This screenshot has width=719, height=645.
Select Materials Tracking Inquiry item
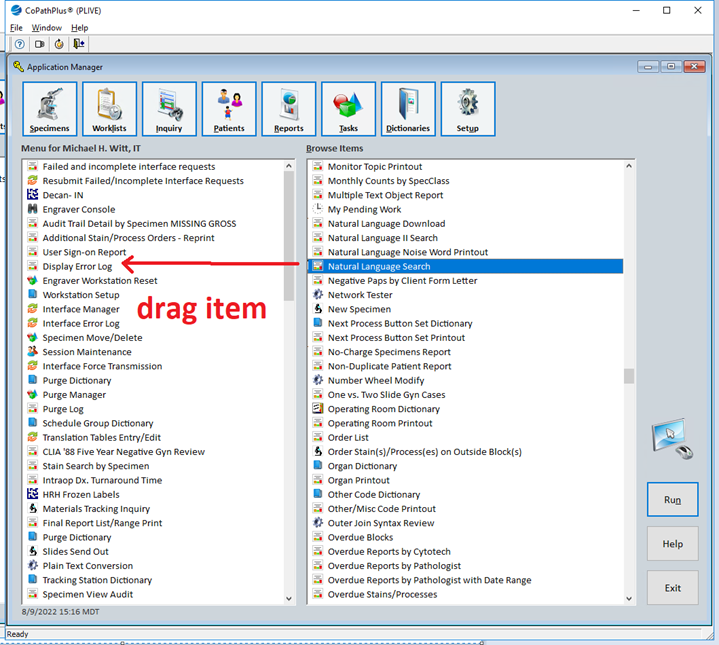pyautogui.click(x=96, y=508)
